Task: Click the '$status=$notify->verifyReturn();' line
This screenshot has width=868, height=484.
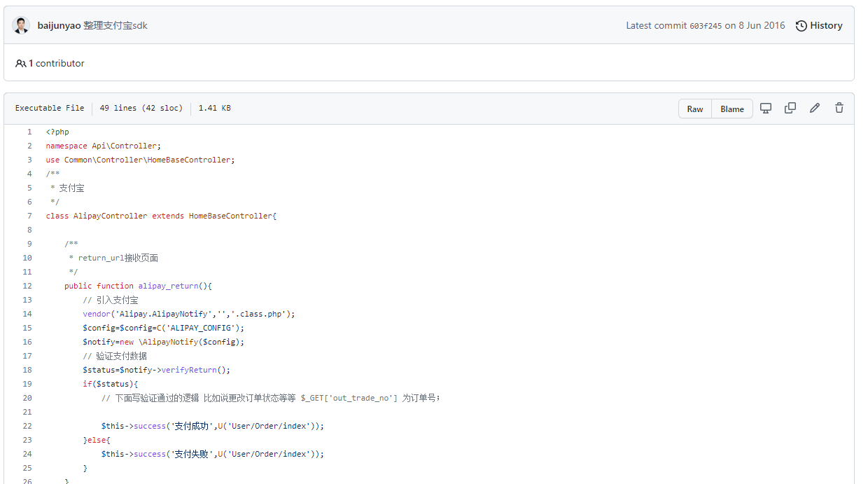Action: click(157, 370)
